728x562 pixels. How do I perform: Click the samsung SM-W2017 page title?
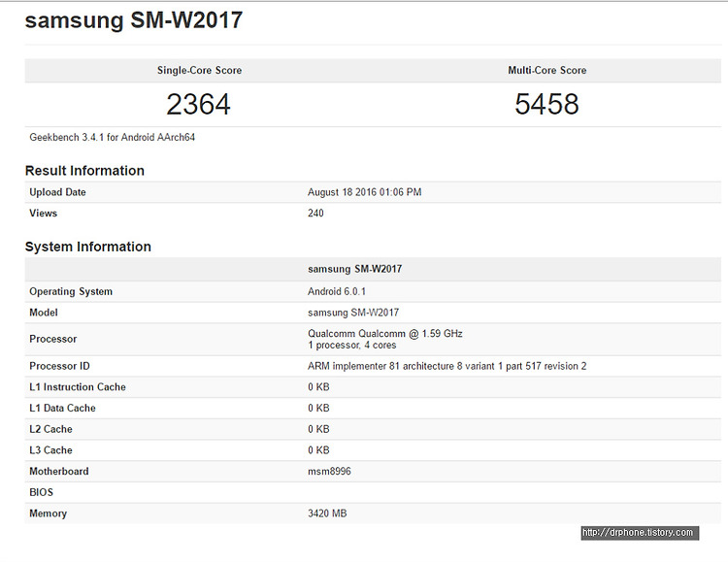click(134, 21)
